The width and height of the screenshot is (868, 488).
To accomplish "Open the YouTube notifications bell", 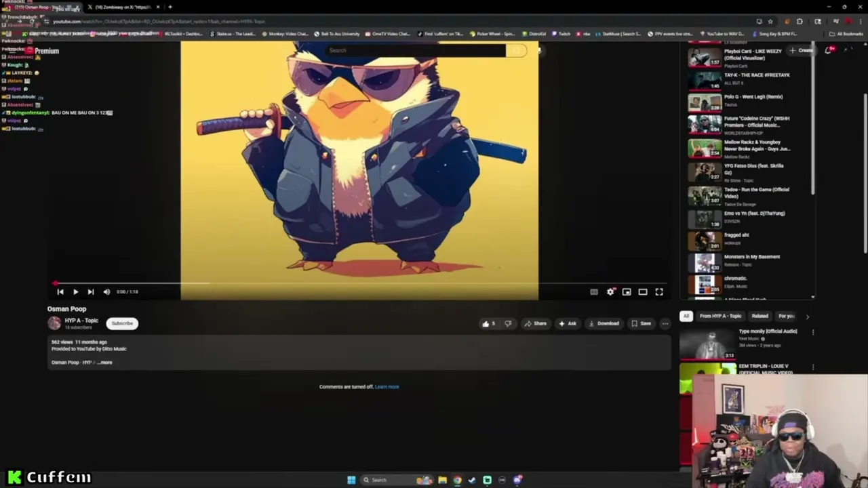I will coord(829,50).
